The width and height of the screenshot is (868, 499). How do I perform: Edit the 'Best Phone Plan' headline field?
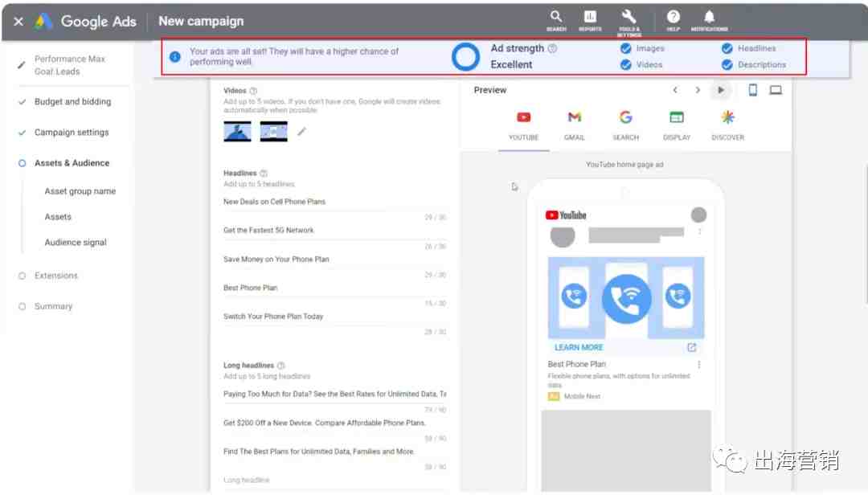[x=334, y=288]
